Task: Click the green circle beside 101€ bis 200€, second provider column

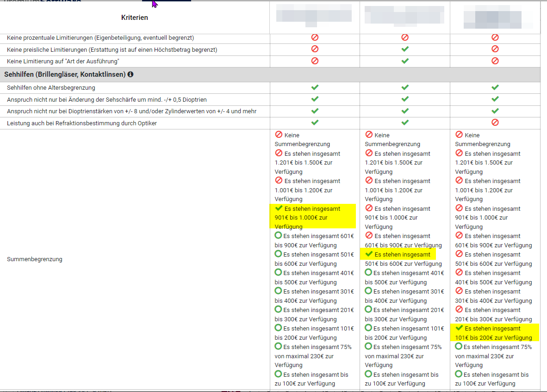Action: [x=368, y=328]
